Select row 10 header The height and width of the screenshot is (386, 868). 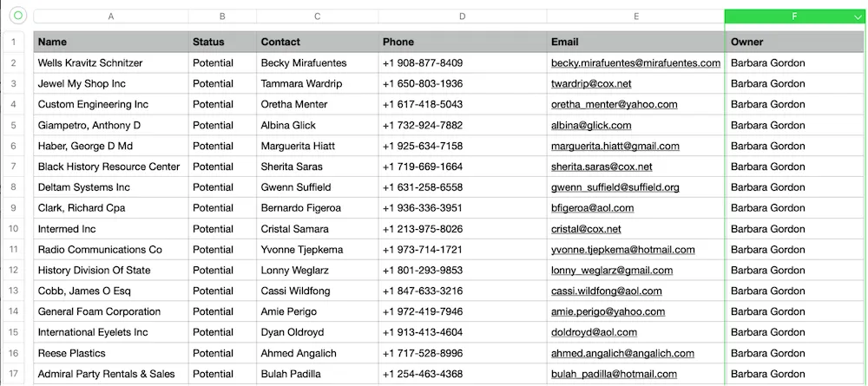(14, 229)
